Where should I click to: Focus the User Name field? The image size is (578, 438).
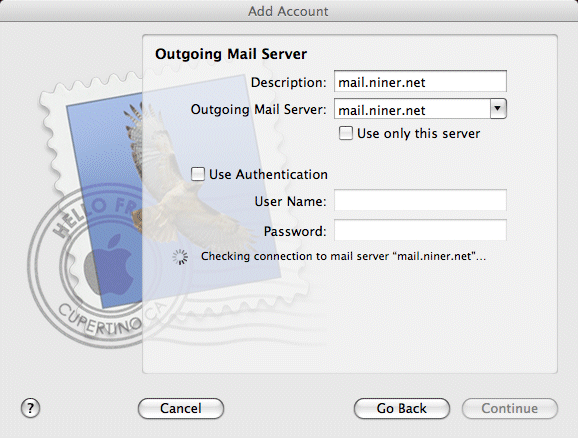(420, 200)
